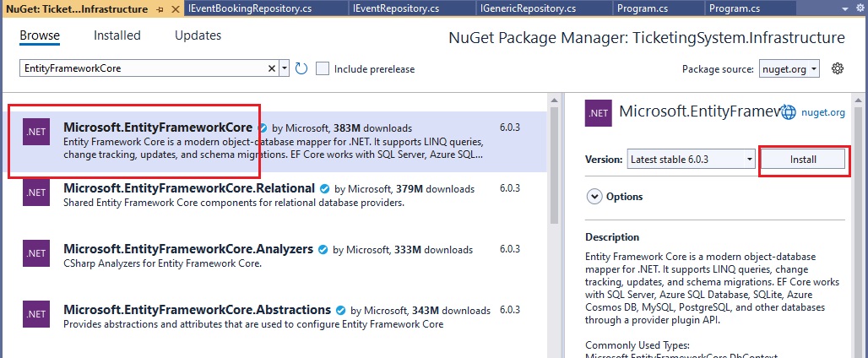Click 'CSharp Analyzers for Entity Framework Core' description
Viewport: 868px width, 358px height.
[x=162, y=263]
